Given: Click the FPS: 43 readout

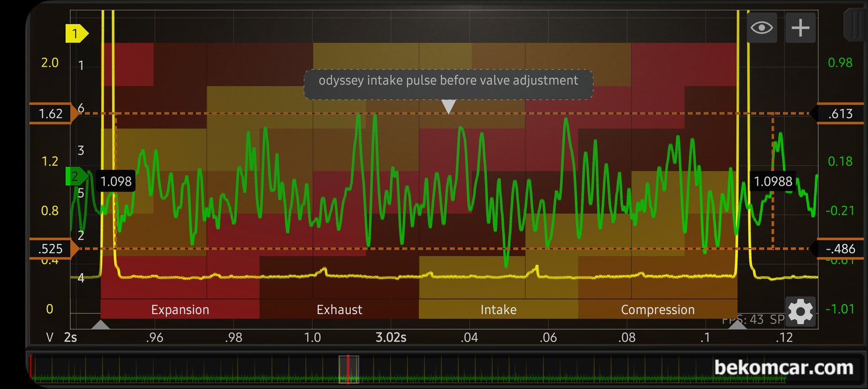Looking at the screenshot, I should tap(742, 320).
